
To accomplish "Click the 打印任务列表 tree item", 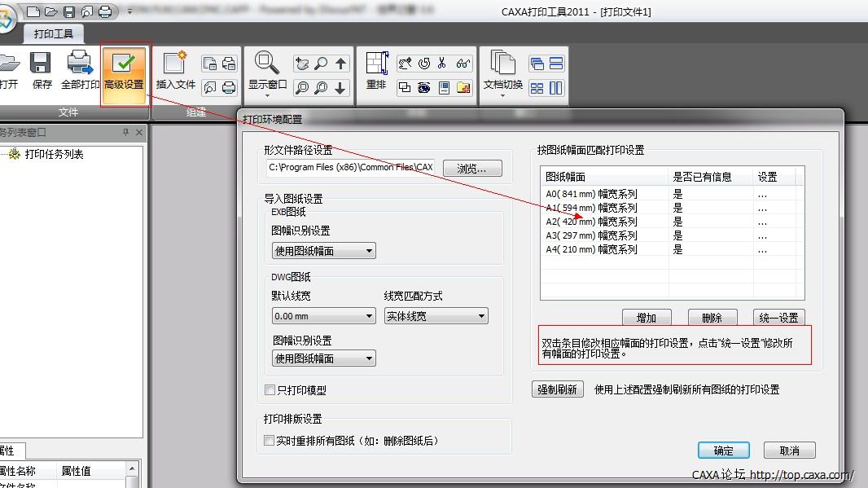I will 54,154.
